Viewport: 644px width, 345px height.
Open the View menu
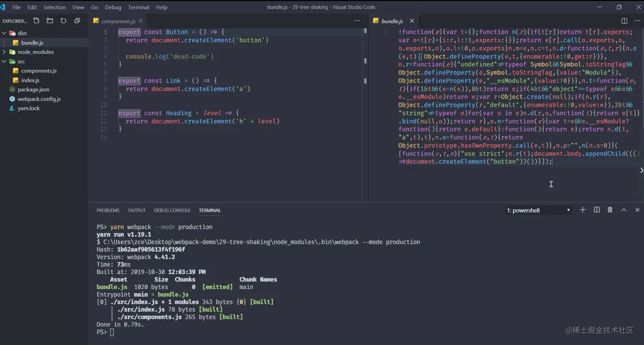click(x=78, y=7)
